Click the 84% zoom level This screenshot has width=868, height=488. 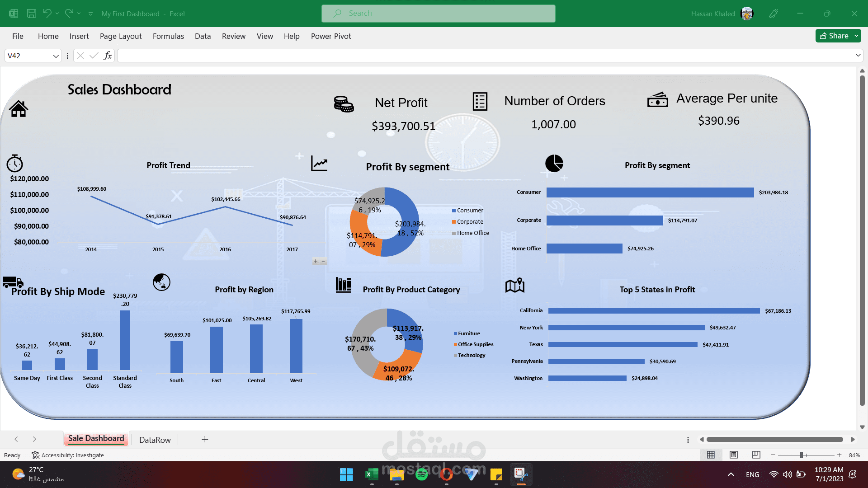pyautogui.click(x=854, y=455)
